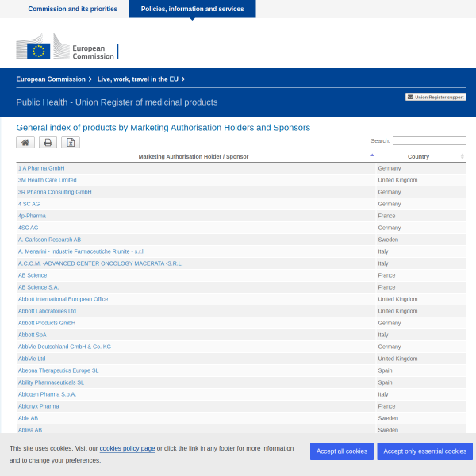The width and height of the screenshot is (476, 476).
Task: Open the cookies policy page link
Action: coord(127,448)
